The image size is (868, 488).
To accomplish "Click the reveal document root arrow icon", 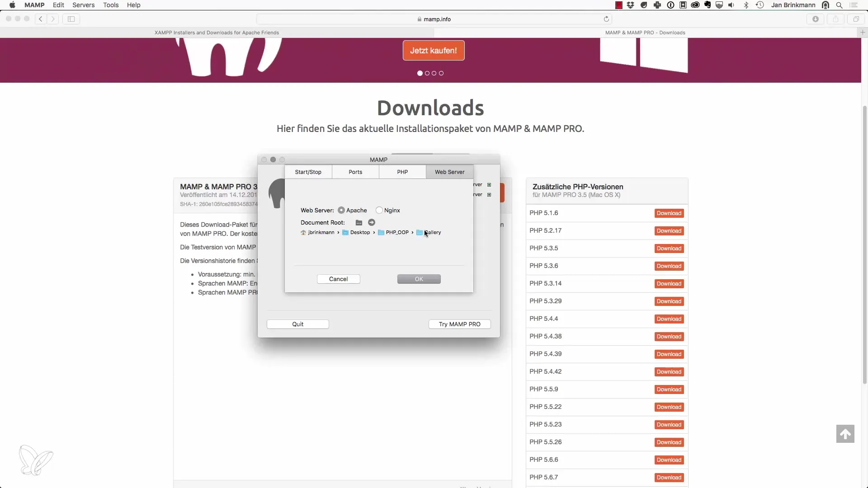I will coord(372,223).
